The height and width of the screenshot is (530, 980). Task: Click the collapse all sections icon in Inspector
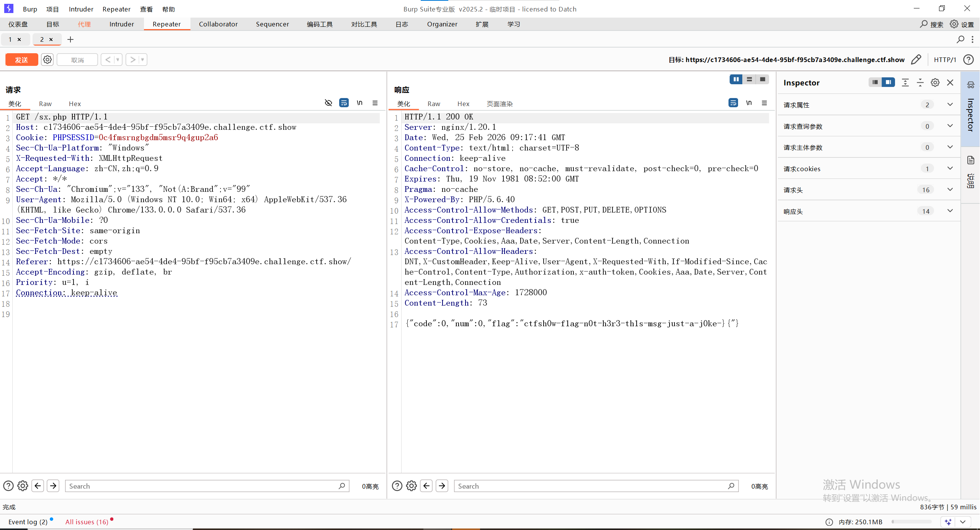(x=920, y=83)
